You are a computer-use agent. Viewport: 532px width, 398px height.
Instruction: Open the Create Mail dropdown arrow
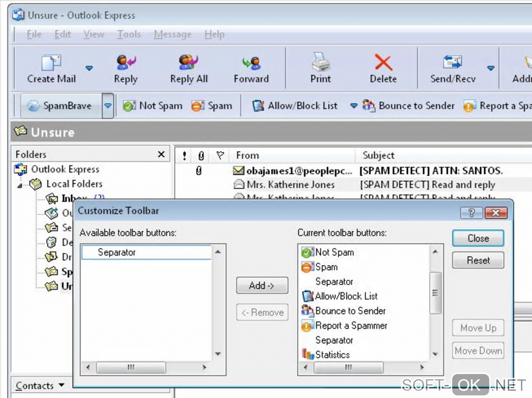(x=89, y=68)
